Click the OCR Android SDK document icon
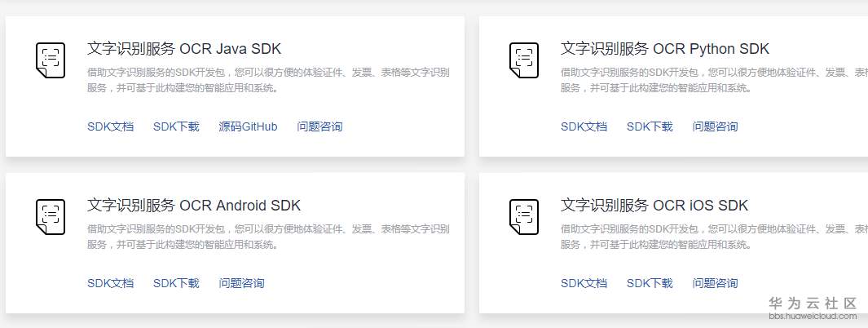The width and height of the screenshot is (868, 328). point(51,217)
